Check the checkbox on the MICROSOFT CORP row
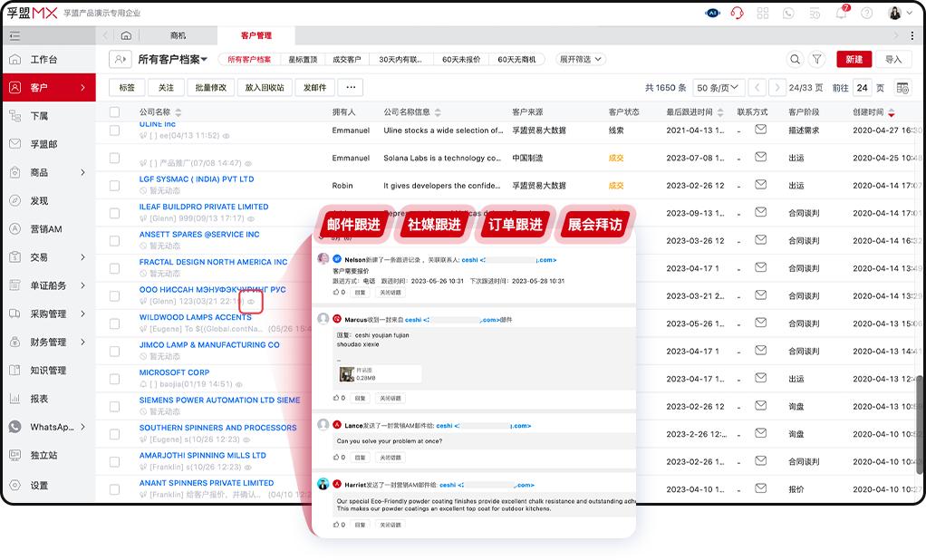The height and width of the screenshot is (560, 926). (x=114, y=378)
